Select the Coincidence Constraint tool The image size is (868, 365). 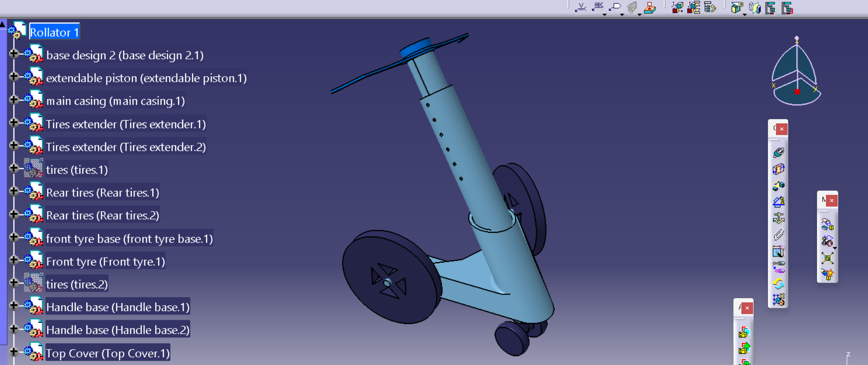point(778,152)
